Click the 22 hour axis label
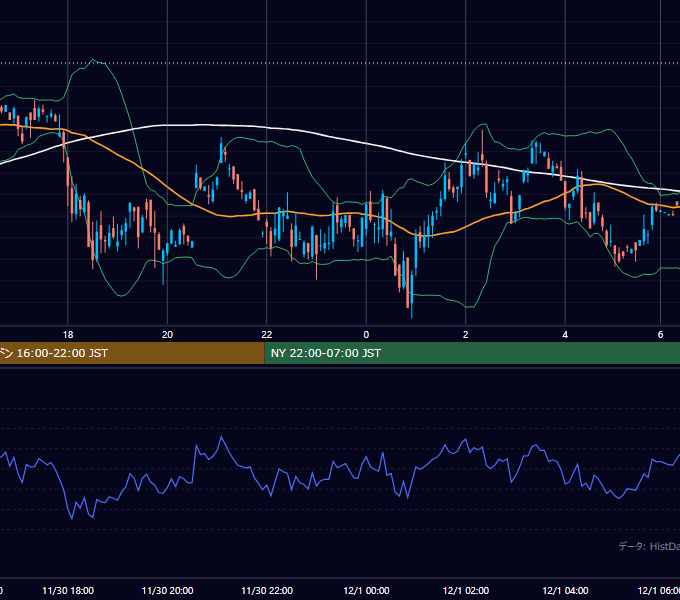This screenshot has width=680, height=600. point(267,335)
